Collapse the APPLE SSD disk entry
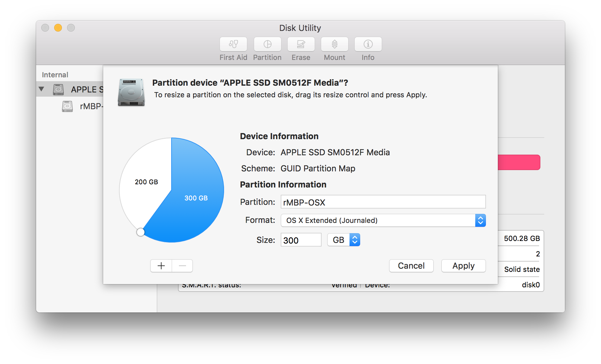 (x=41, y=89)
